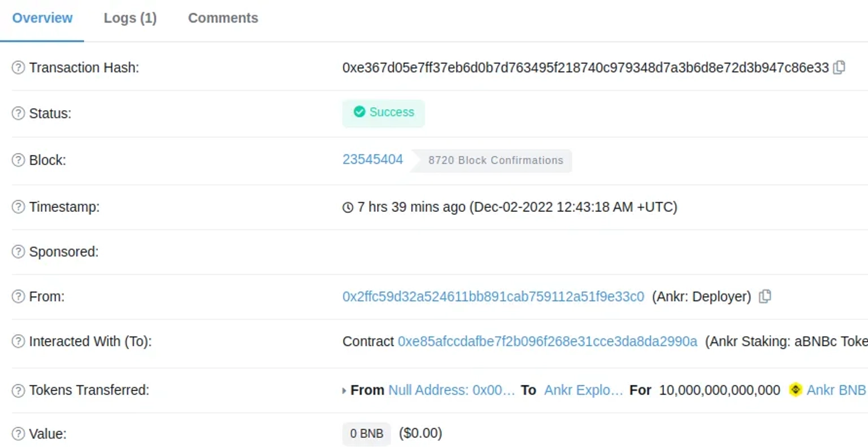
Task: Expand the Tokens Transferred arrow
Action: coord(344,390)
